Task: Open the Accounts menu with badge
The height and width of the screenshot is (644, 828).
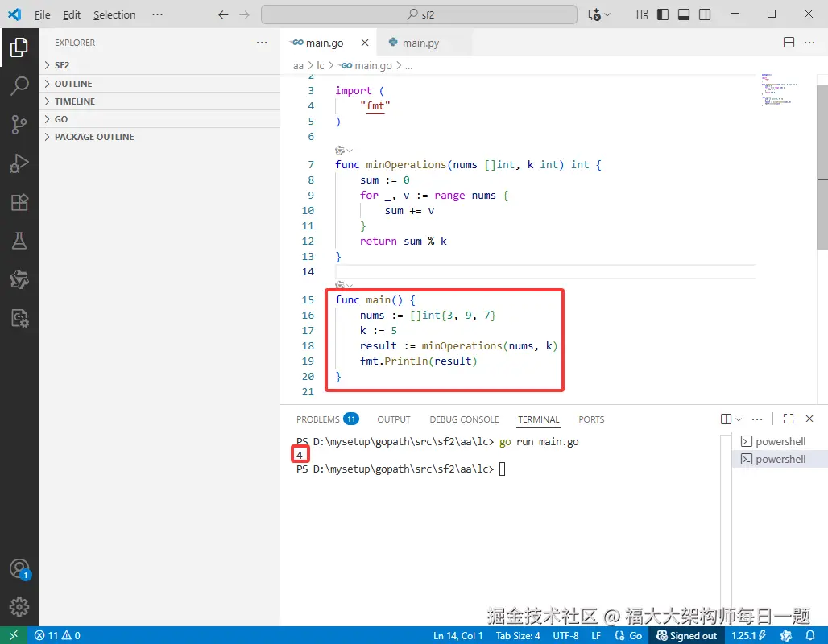Action: pyautogui.click(x=20, y=570)
